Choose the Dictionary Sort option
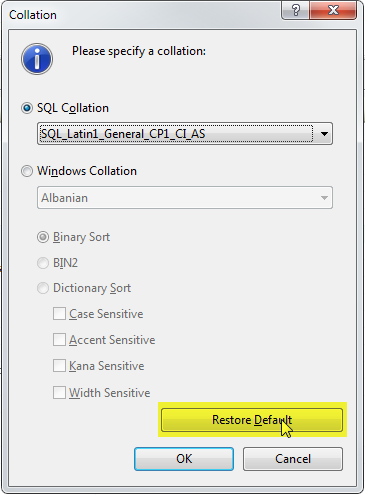Image resolution: width=365 pixels, height=495 pixels. point(43,288)
